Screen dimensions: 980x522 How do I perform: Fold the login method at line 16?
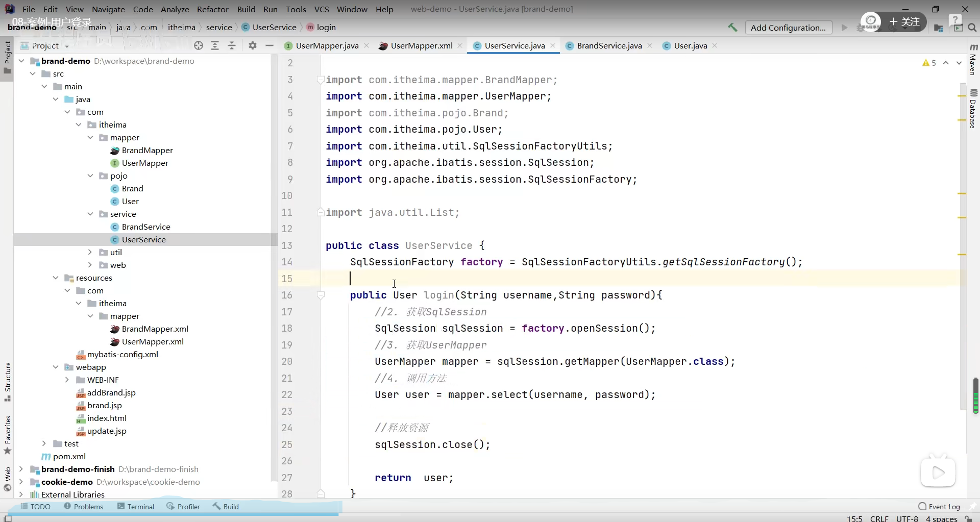pyautogui.click(x=321, y=295)
